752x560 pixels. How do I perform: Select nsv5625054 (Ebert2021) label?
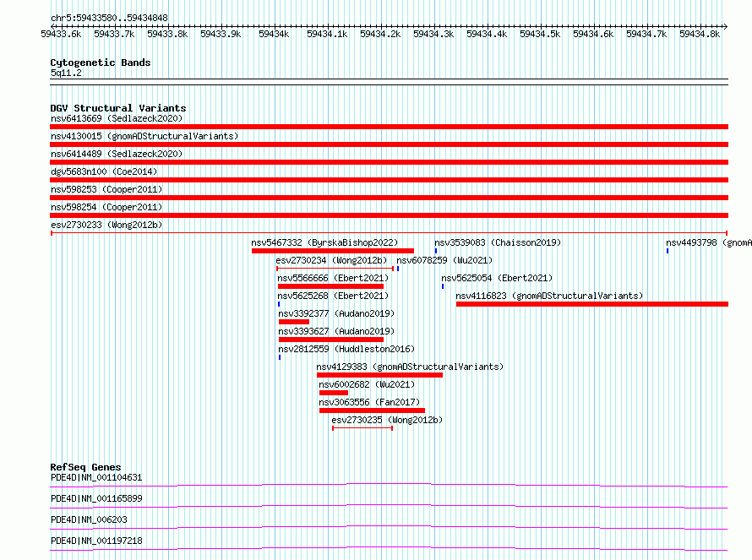point(497,278)
